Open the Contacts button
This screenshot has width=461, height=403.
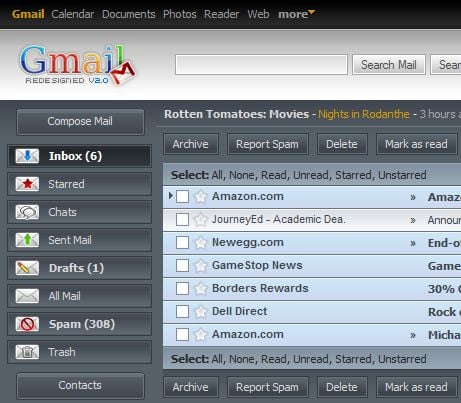(80, 386)
